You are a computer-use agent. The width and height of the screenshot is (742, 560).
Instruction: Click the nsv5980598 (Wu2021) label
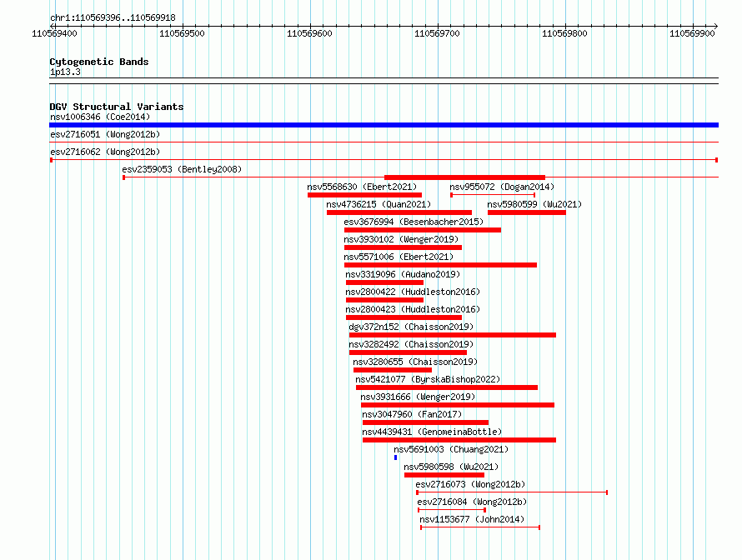tap(451, 467)
